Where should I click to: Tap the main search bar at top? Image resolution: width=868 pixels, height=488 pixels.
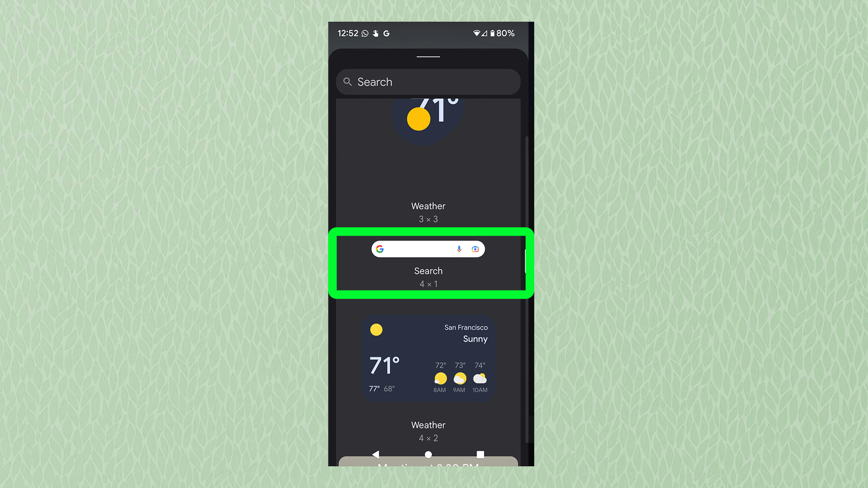pos(428,82)
